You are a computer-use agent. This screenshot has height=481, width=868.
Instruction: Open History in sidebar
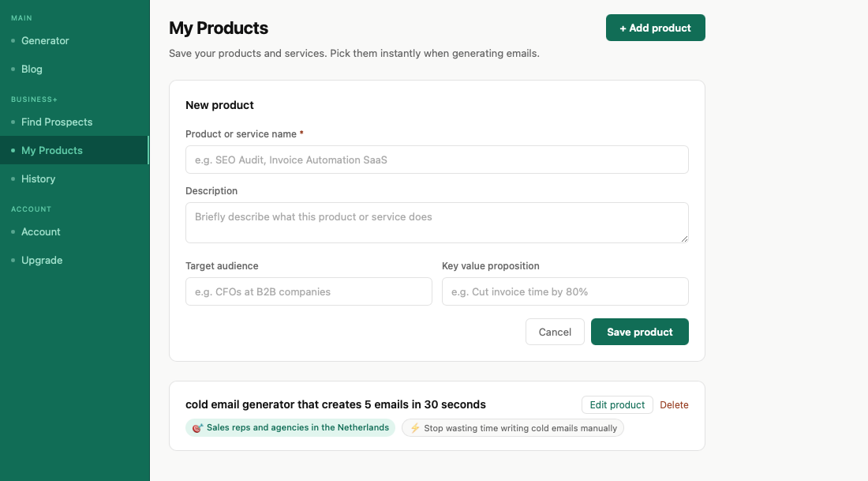pyautogui.click(x=38, y=178)
